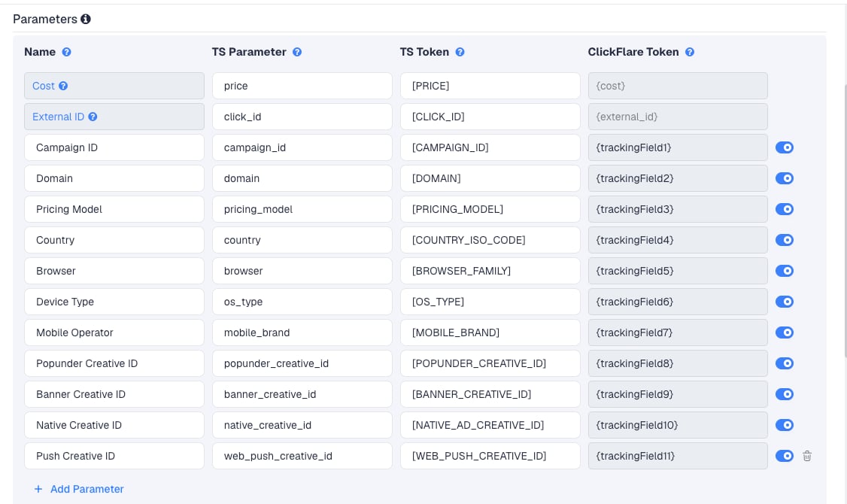The width and height of the screenshot is (847, 504).
Task: Click the country TS Parameter field
Action: [302, 240]
